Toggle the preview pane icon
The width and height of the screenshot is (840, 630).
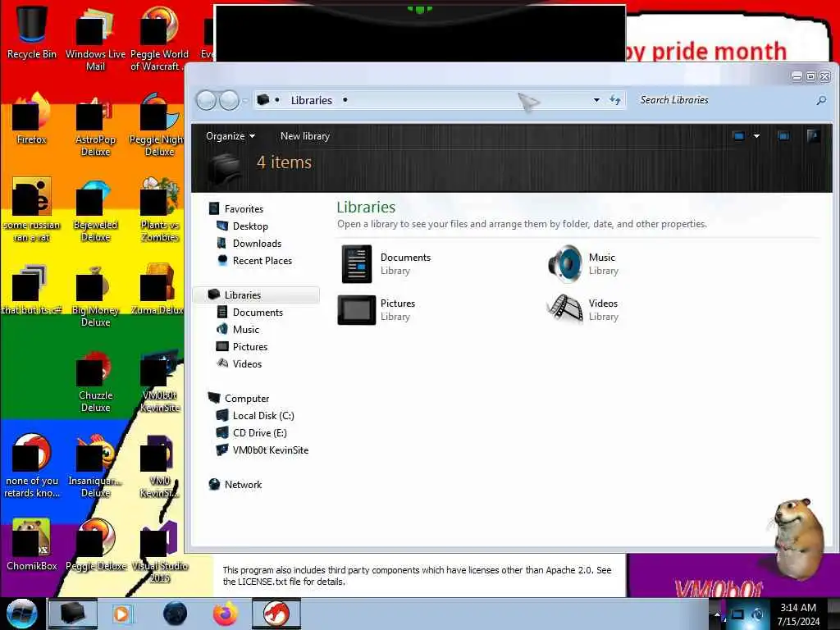[x=783, y=136]
